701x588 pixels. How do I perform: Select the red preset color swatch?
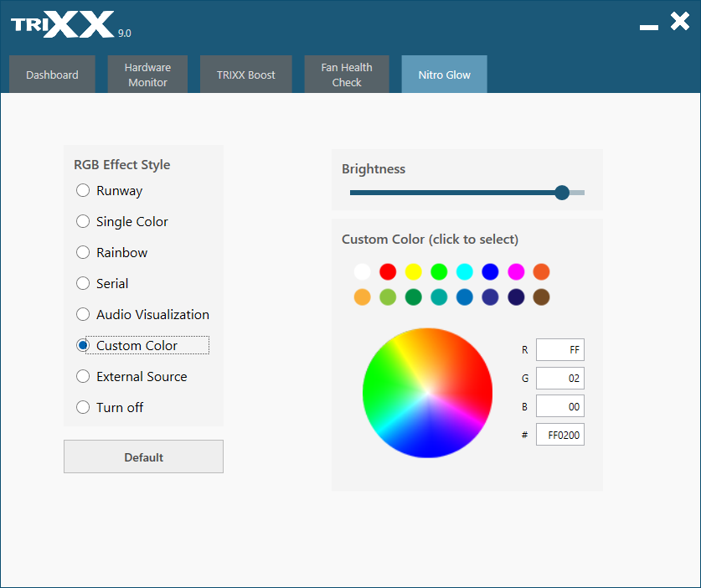388,271
